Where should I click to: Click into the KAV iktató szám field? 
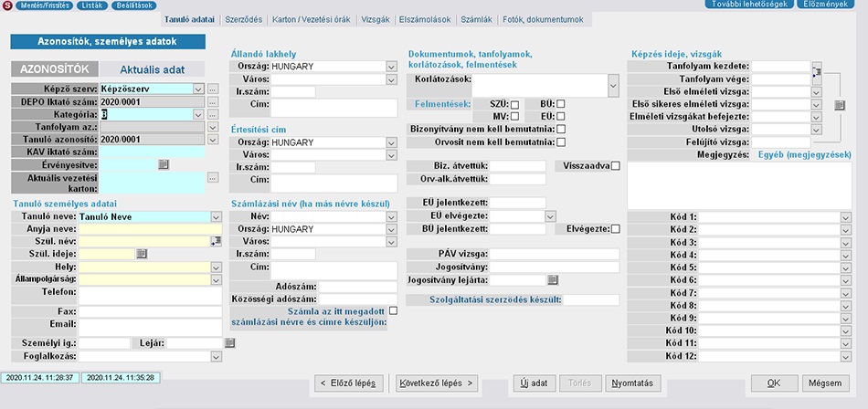153,152
